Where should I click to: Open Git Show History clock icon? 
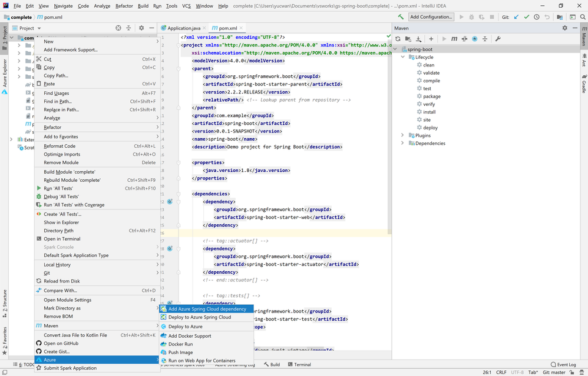pyautogui.click(x=537, y=17)
